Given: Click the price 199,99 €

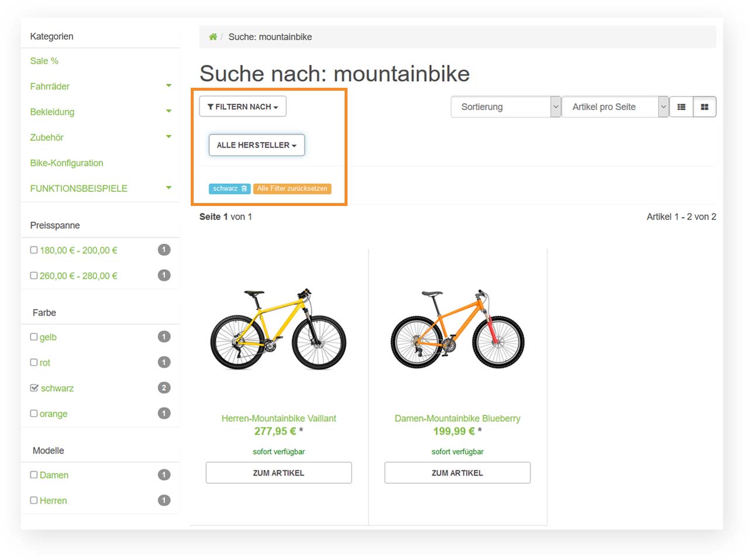Looking at the screenshot, I should point(454,431).
